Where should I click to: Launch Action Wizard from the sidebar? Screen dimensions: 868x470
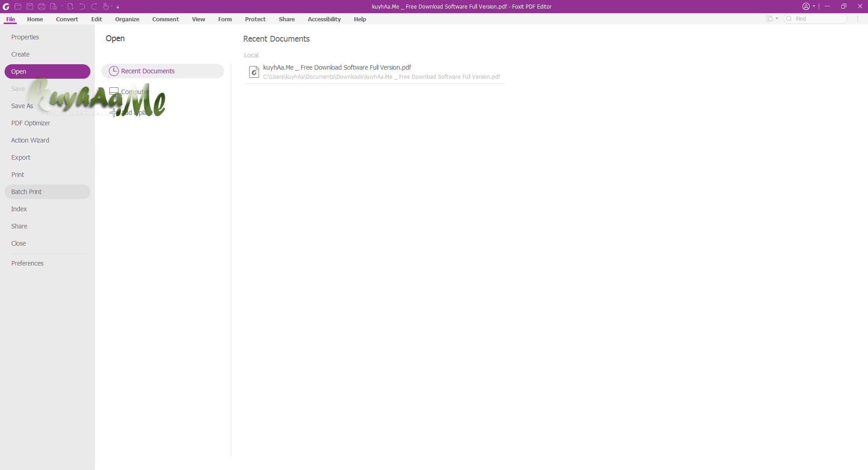click(47, 140)
